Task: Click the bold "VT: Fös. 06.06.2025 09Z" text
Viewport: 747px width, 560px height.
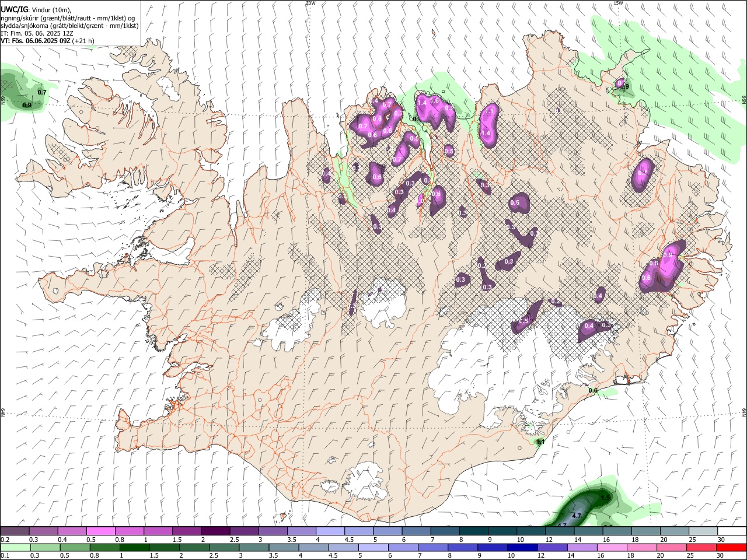Action: (x=36, y=41)
